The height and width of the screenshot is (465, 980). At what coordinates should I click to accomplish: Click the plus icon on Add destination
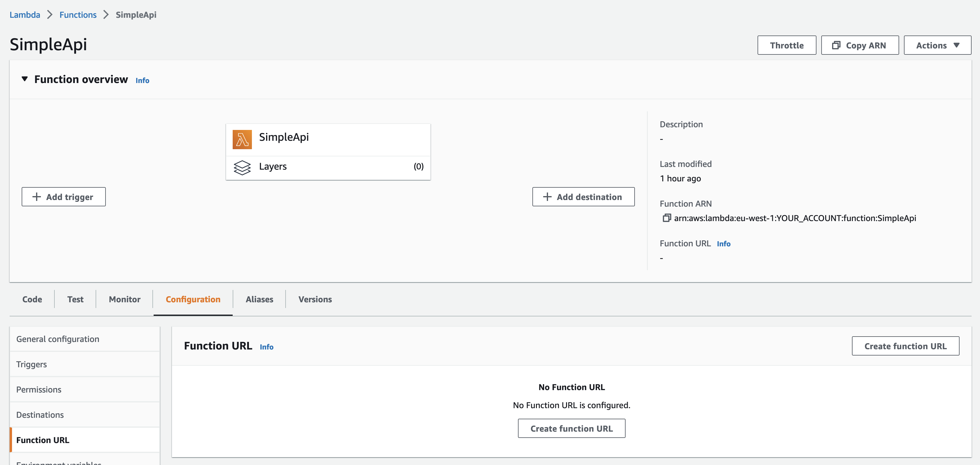[547, 197]
